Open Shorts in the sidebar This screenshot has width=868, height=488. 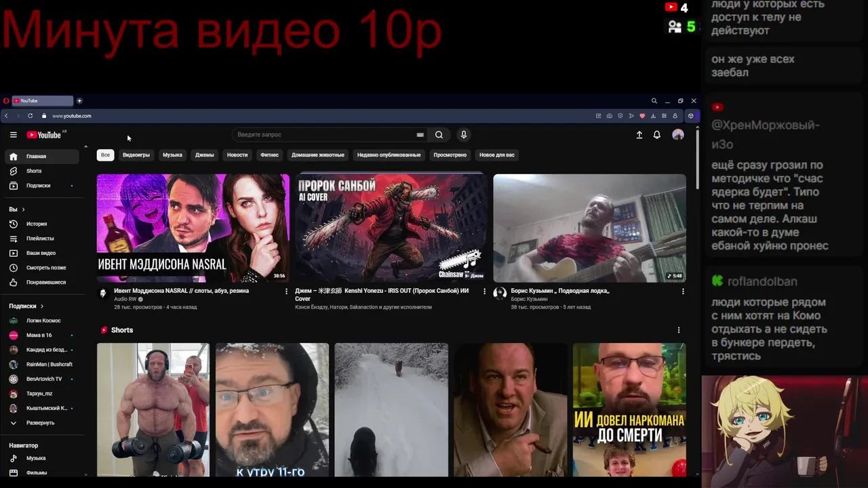[x=42, y=171]
